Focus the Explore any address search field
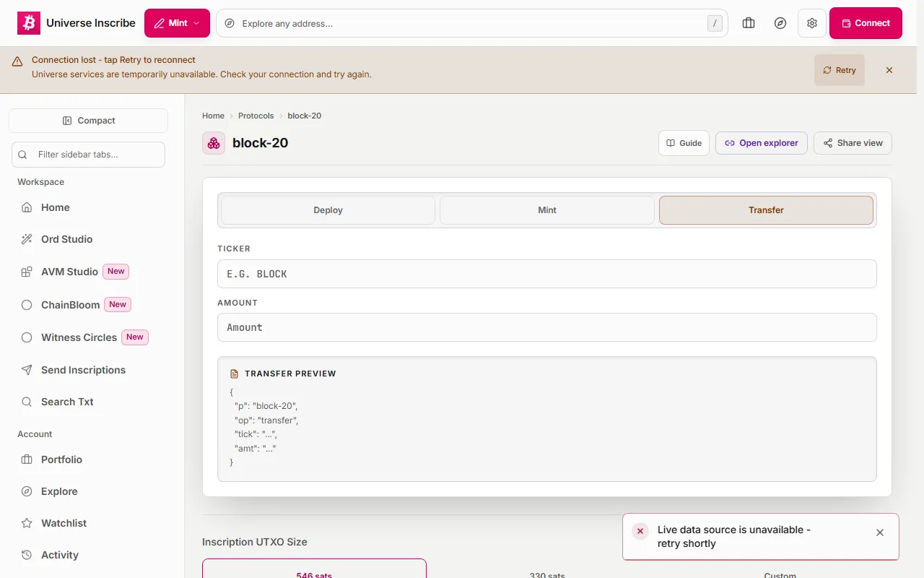Image resolution: width=924 pixels, height=578 pixels. point(472,23)
